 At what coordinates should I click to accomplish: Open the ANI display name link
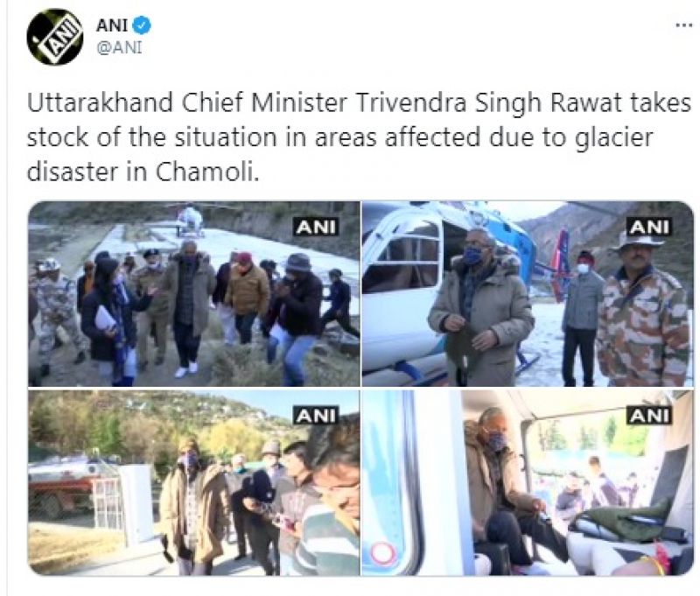[x=112, y=25]
